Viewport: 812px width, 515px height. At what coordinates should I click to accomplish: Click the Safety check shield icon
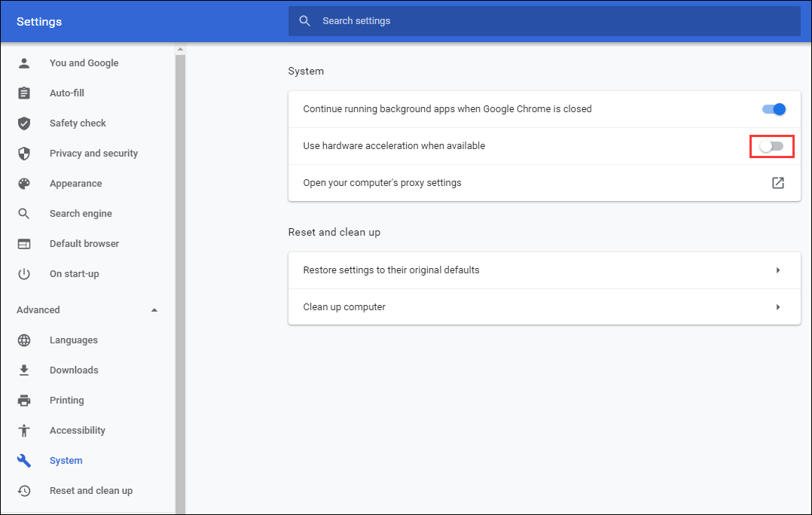point(24,123)
